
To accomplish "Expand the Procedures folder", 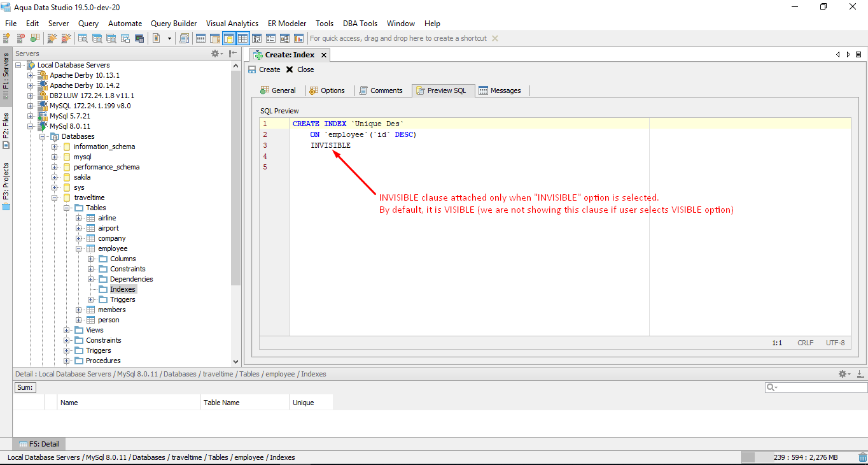I will (x=67, y=361).
